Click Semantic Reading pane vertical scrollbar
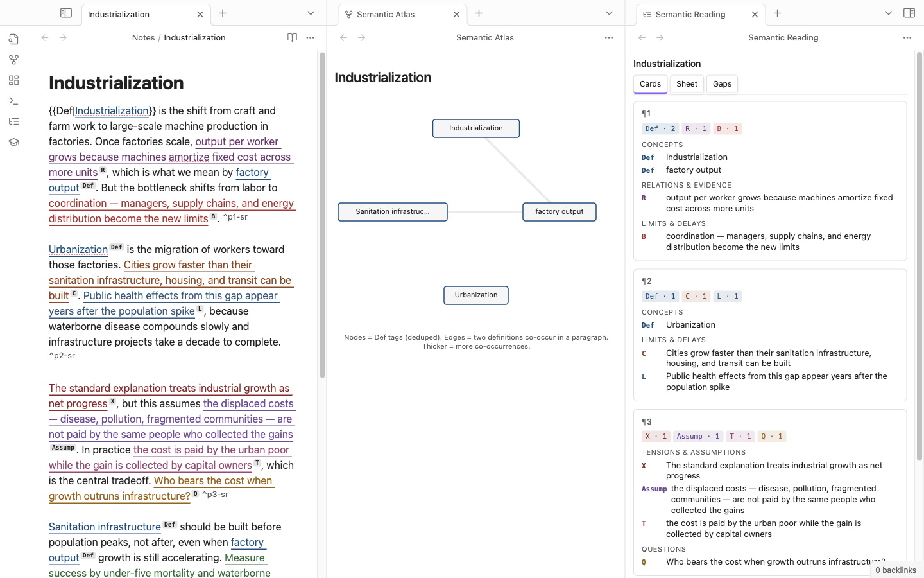The image size is (924, 578). (919, 257)
